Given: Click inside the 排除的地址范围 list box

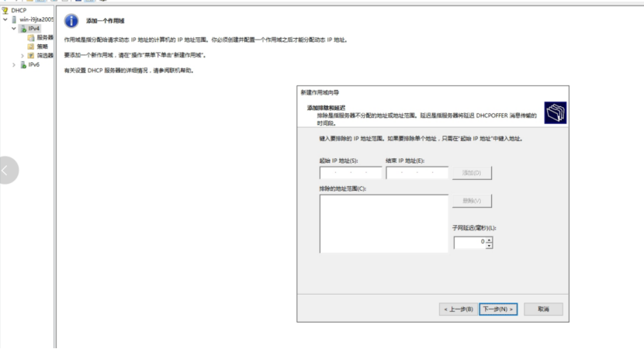Looking at the screenshot, I should click(x=383, y=223).
